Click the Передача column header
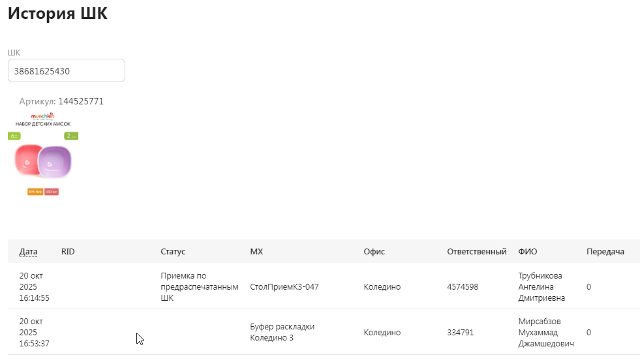 605,251
